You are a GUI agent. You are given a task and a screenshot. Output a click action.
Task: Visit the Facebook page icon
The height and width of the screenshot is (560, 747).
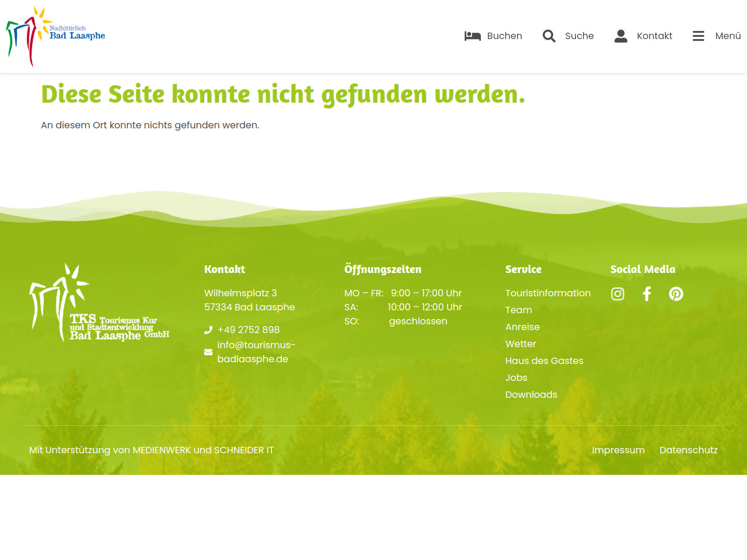click(x=647, y=294)
